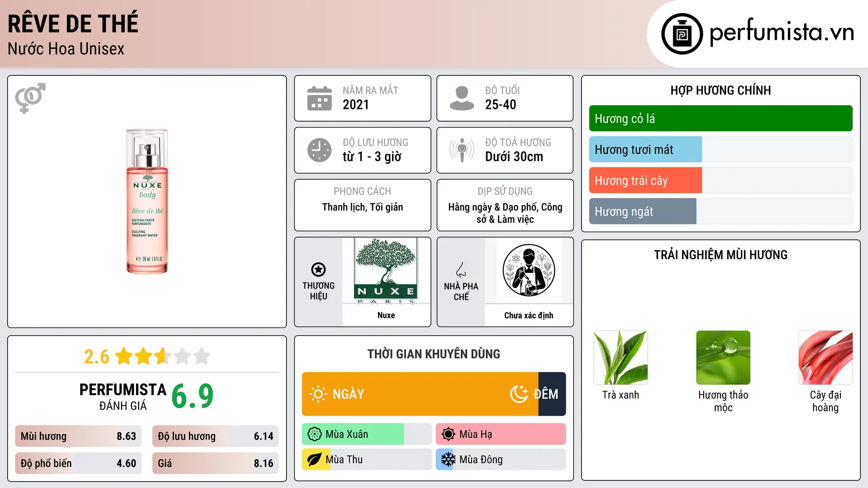Viewport: 868px width, 488px height.
Task: Click the sun icon next to Ngày
Action: 318,394
